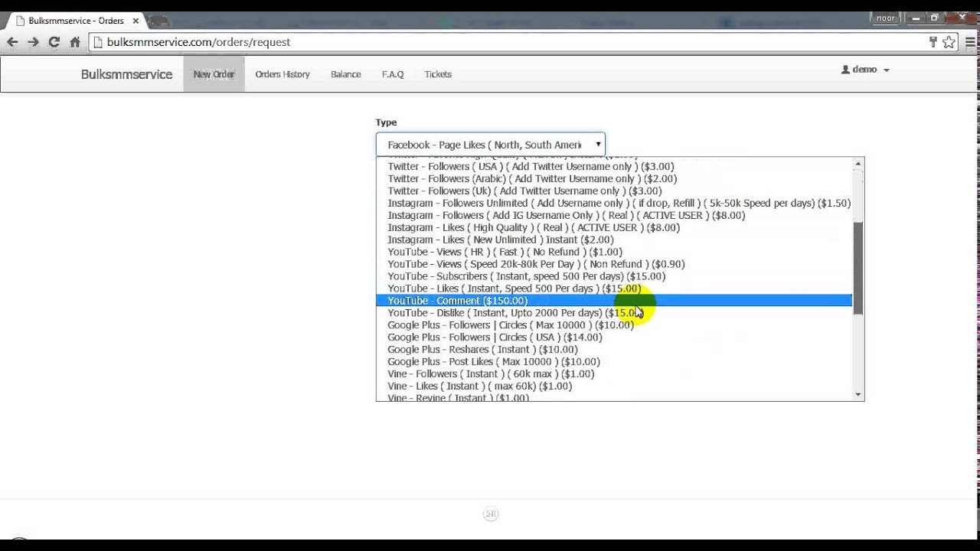Select YouTube - Subscribers ($15.00) option

click(x=614, y=276)
